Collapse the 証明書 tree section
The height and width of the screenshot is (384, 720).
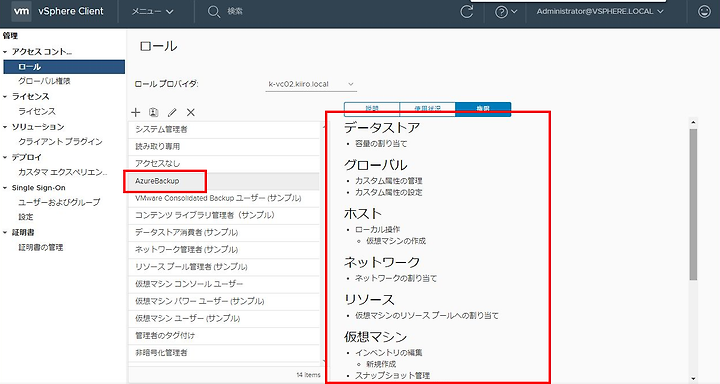click(x=5, y=232)
